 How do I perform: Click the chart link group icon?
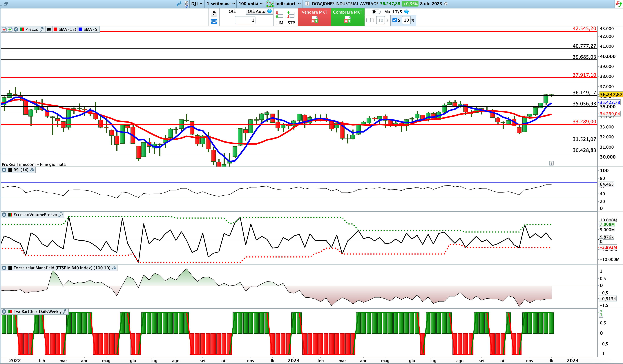(187, 4)
